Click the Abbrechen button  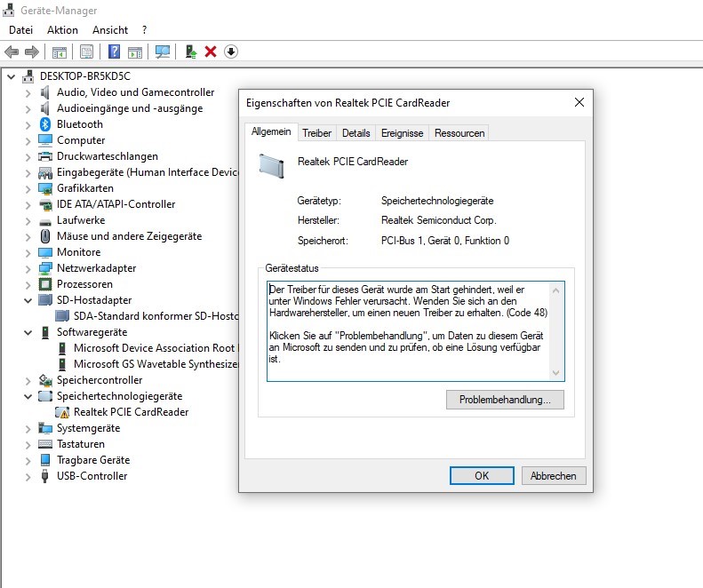coord(554,475)
